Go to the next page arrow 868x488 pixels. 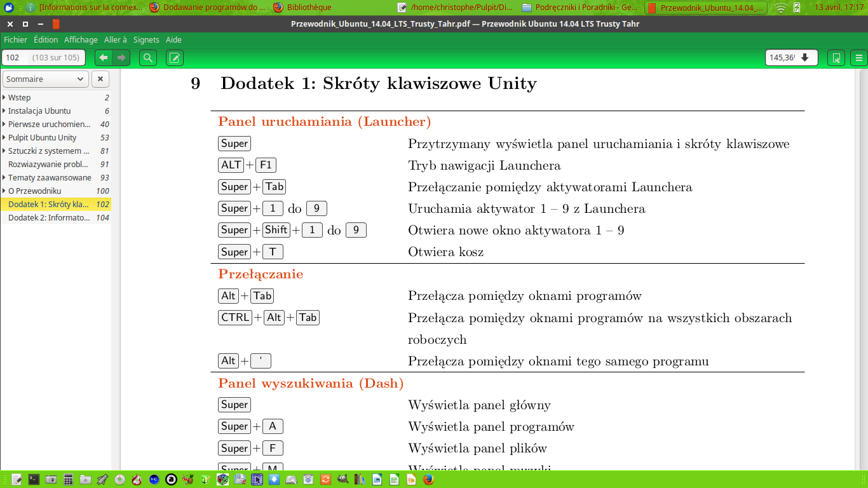(x=121, y=58)
